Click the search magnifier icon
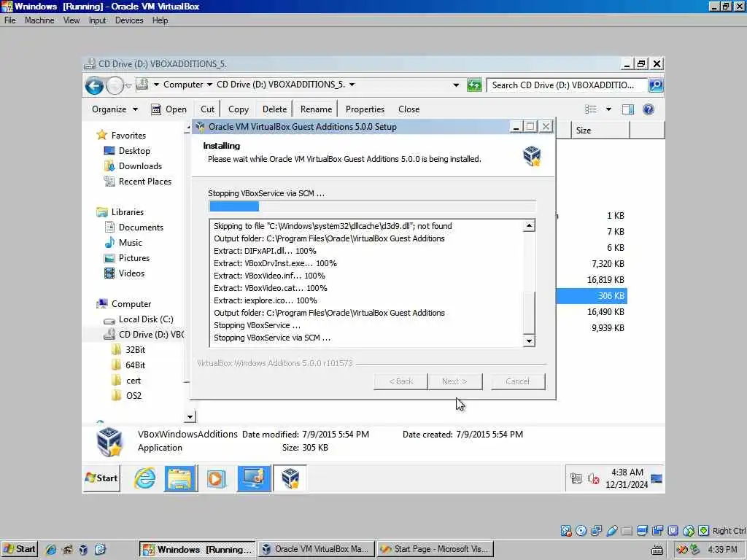 [656, 85]
